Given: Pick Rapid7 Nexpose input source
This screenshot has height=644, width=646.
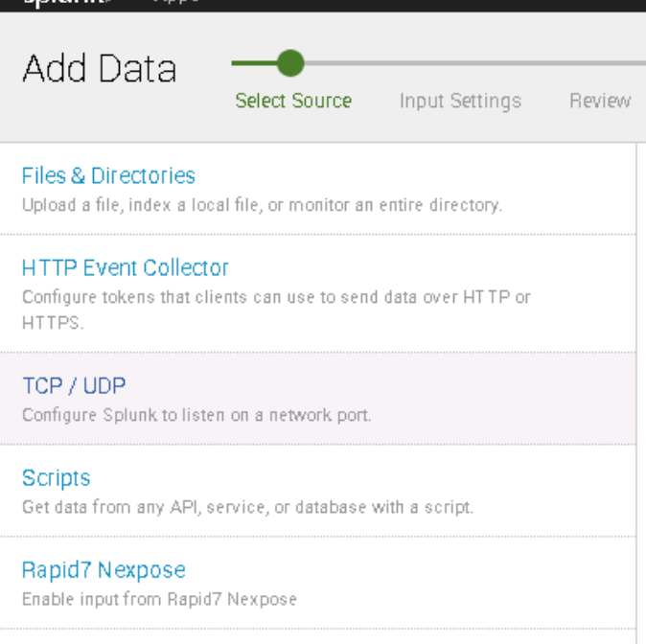Looking at the screenshot, I should (104, 570).
